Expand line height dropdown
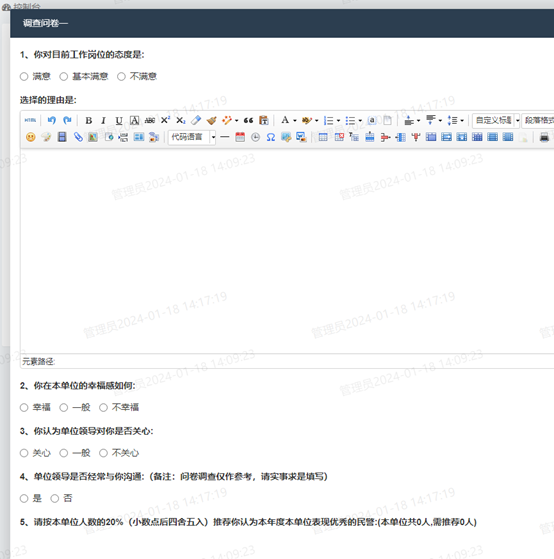Image resolution: width=554 pixels, height=559 pixels. [462, 120]
